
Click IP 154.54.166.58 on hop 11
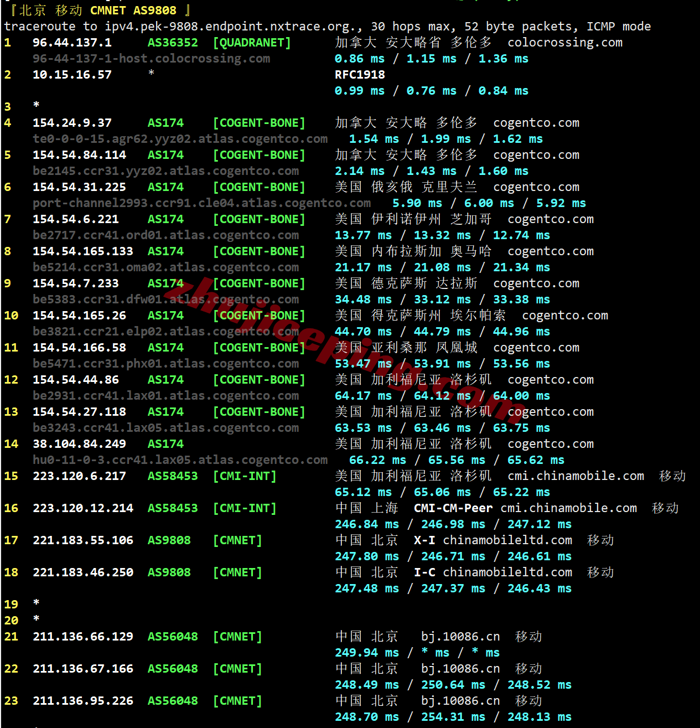pyautogui.click(x=79, y=348)
